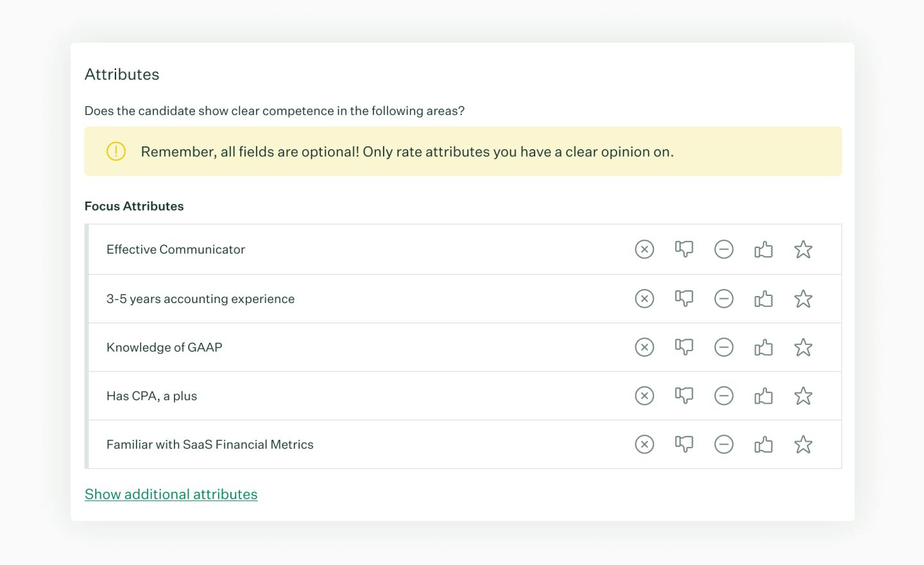Mark Knowledge of GAAP with X rating
The height and width of the screenshot is (565, 924).
[644, 347]
